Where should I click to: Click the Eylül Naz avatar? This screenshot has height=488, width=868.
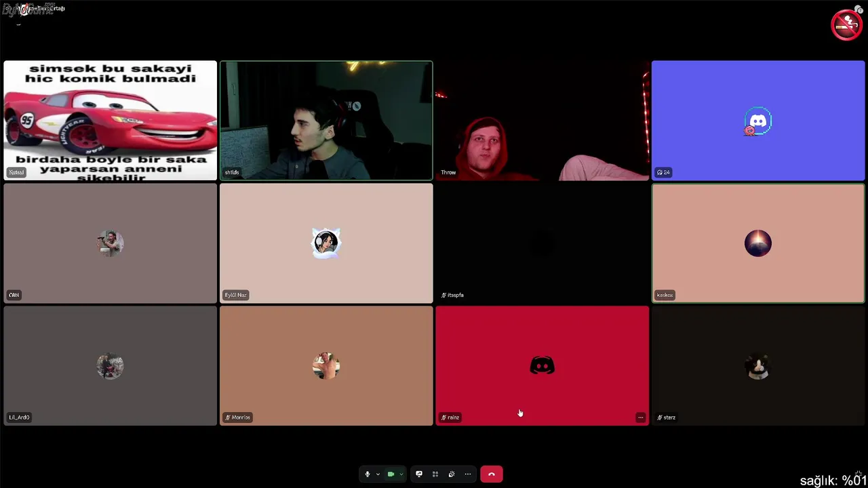pos(326,243)
